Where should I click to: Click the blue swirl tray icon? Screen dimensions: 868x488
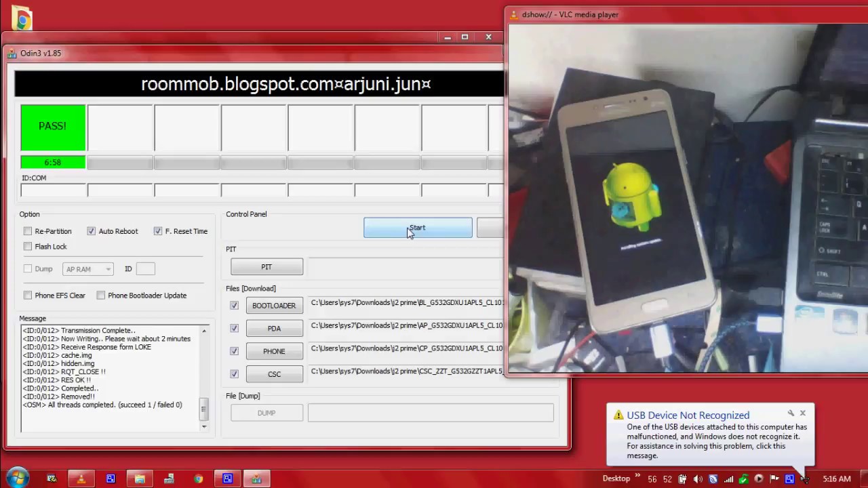[714, 479]
